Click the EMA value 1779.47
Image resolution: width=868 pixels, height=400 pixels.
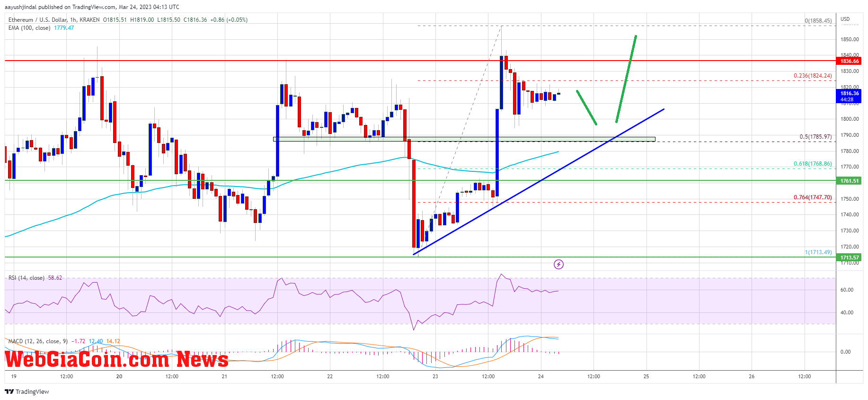click(64, 28)
